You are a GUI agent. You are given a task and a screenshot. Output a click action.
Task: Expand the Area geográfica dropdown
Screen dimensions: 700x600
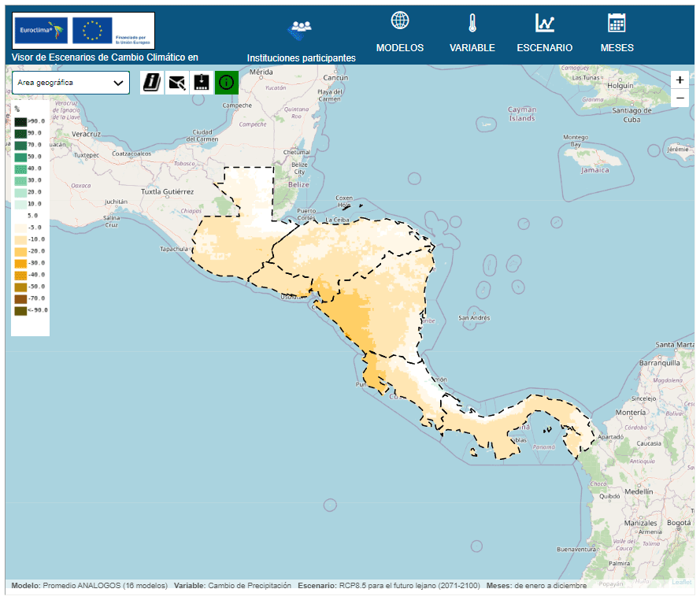[x=71, y=83]
